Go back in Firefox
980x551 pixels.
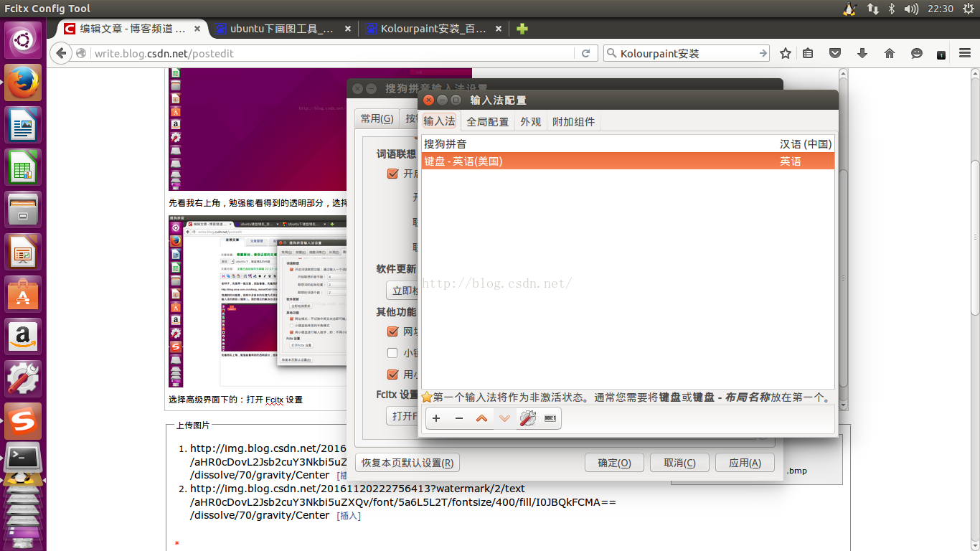click(x=61, y=53)
